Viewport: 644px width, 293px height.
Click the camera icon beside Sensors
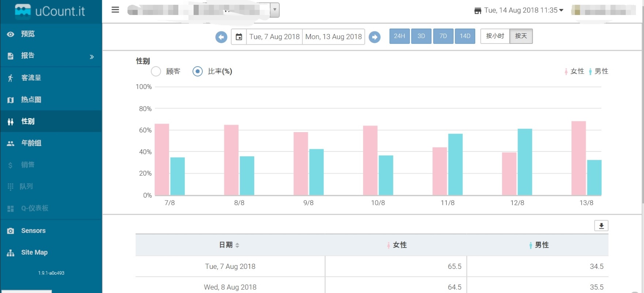(x=11, y=231)
